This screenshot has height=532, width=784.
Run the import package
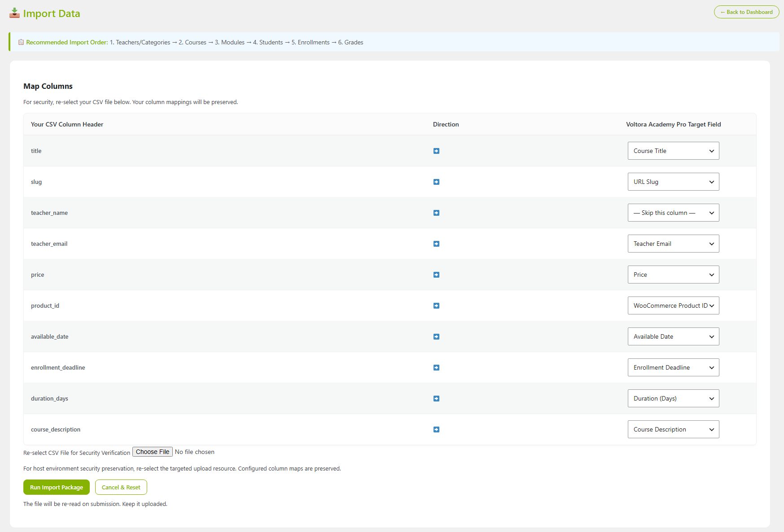(x=57, y=487)
